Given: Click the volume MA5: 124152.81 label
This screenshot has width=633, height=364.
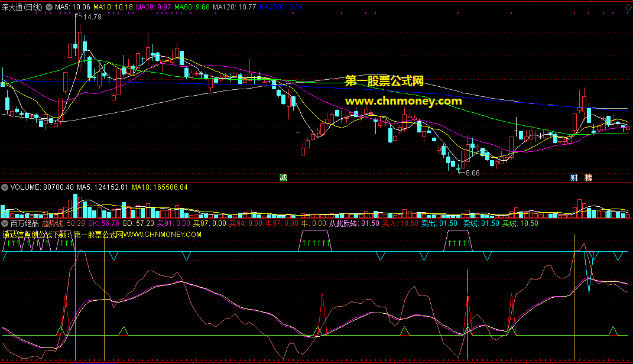Looking at the screenshot, I should pyautogui.click(x=102, y=187).
